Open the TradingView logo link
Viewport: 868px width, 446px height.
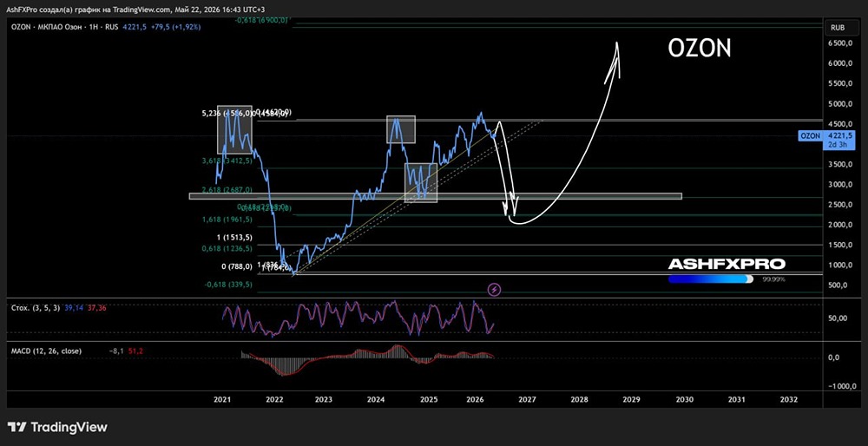click(57, 427)
